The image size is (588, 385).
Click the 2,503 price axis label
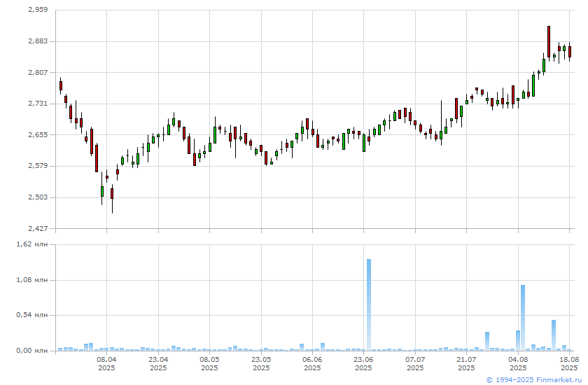click(38, 197)
